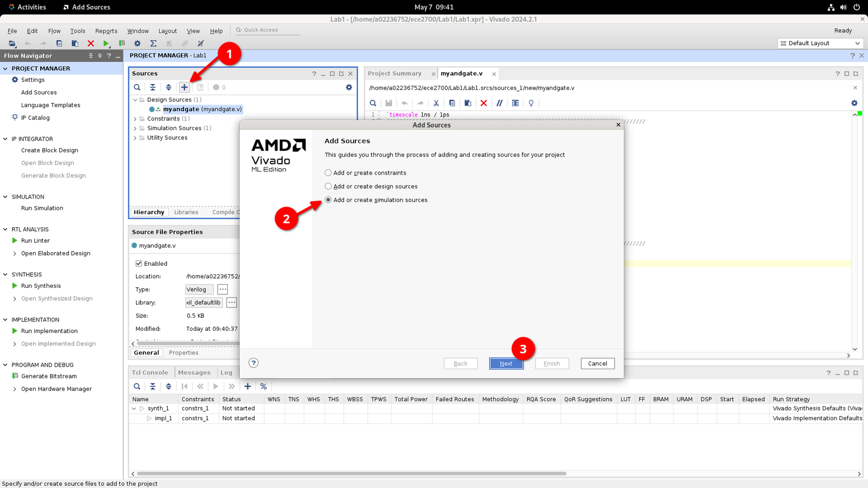Open editor settings gear icon
Image resolution: width=868 pixels, height=488 pixels.
tap(854, 103)
